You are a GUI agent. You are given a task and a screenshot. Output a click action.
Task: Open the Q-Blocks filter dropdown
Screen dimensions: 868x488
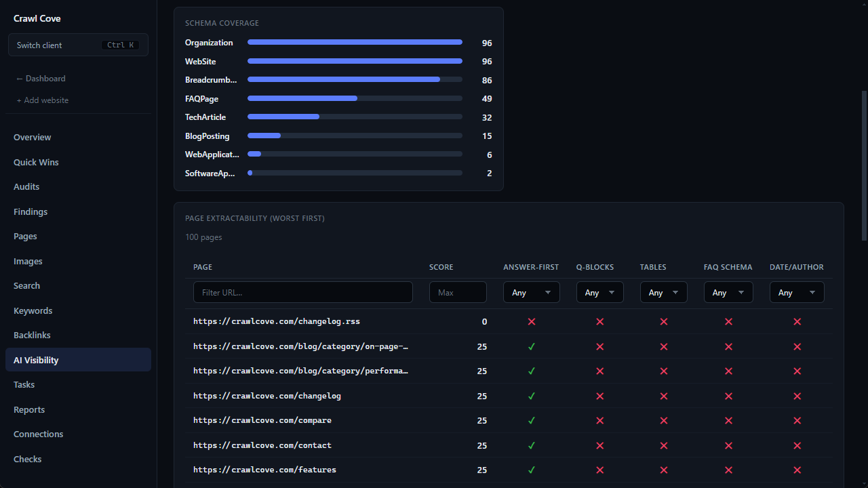(600, 292)
